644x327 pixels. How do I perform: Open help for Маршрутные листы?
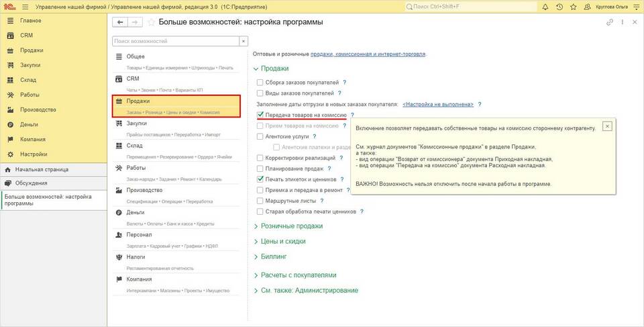322,201
